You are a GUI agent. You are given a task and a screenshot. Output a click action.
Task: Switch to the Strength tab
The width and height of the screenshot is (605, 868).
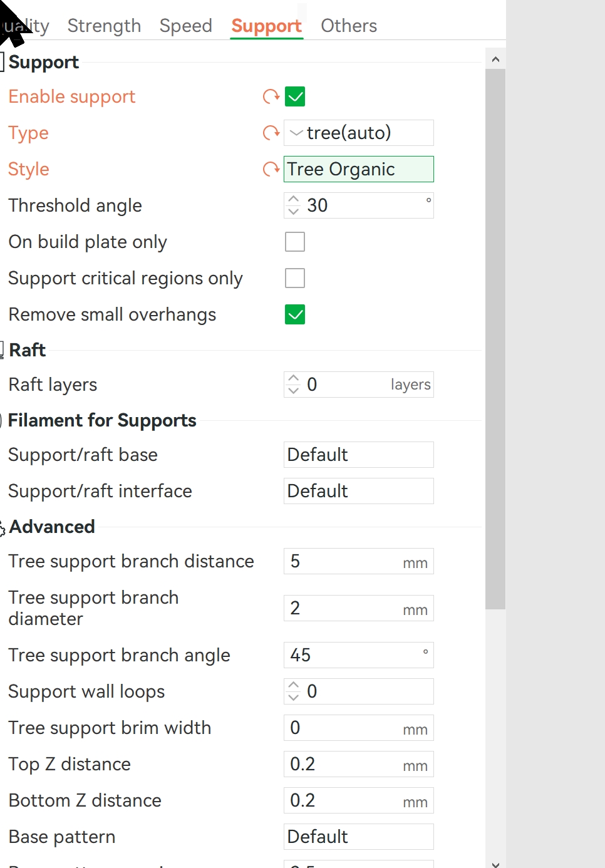pos(105,26)
